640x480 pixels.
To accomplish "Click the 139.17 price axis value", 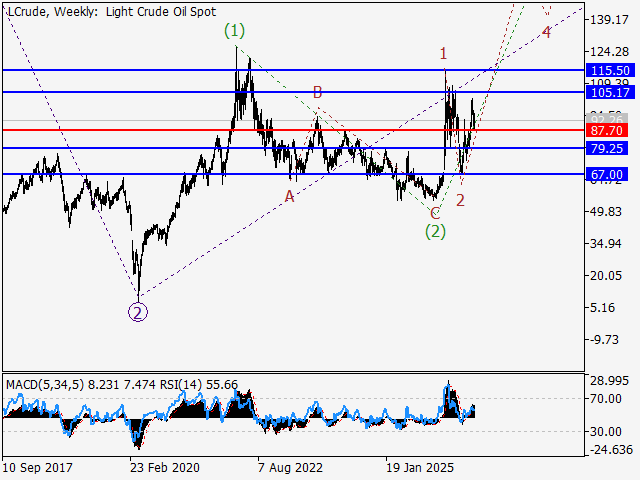I will coord(610,20).
